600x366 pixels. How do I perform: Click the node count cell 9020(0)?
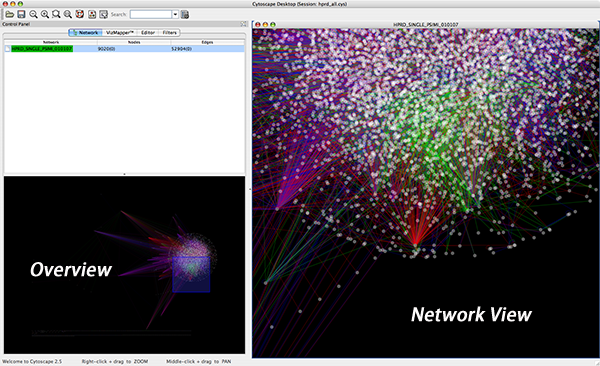[x=106, y=49]
